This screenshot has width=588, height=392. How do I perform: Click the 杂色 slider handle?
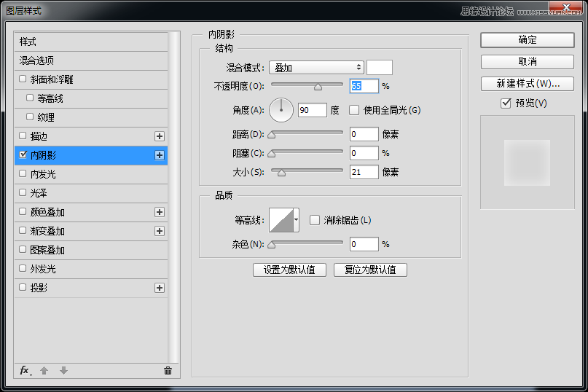point(272,246)
